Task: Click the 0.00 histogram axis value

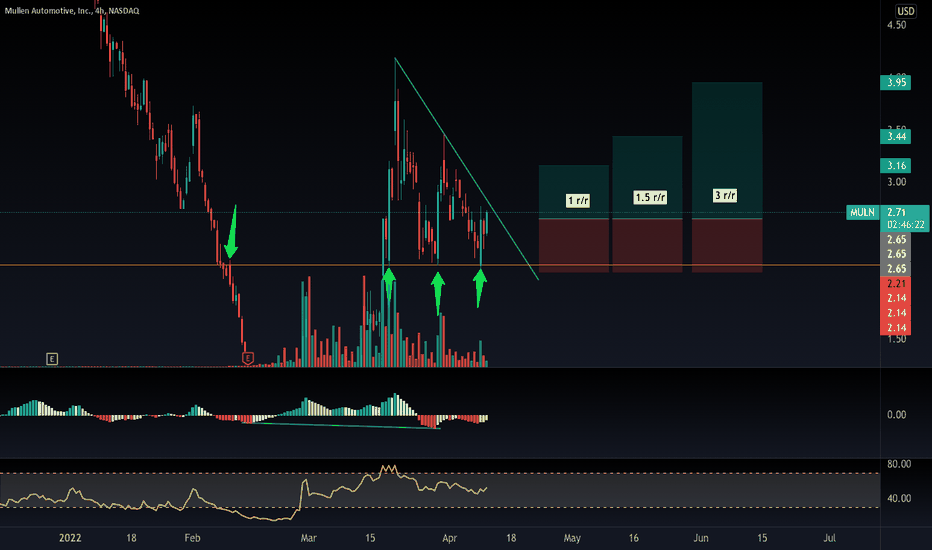Action: pos(896,414)
